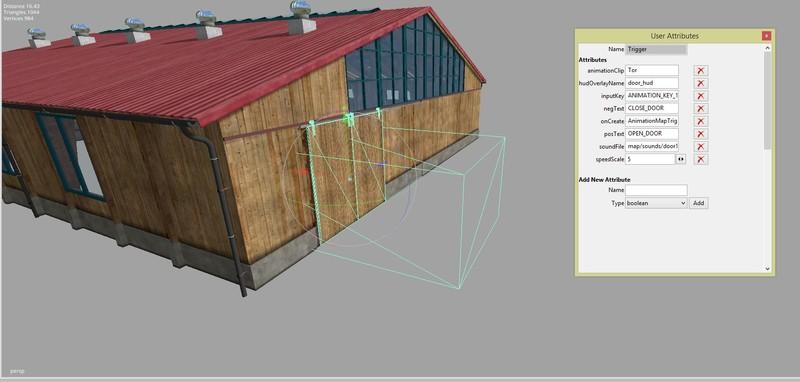Focus the new attribute Name field

pos(656,190)
